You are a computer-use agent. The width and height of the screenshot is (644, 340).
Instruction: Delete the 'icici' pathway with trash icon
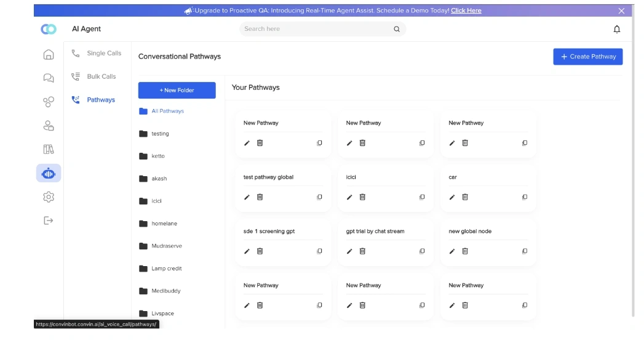[362, 197]
